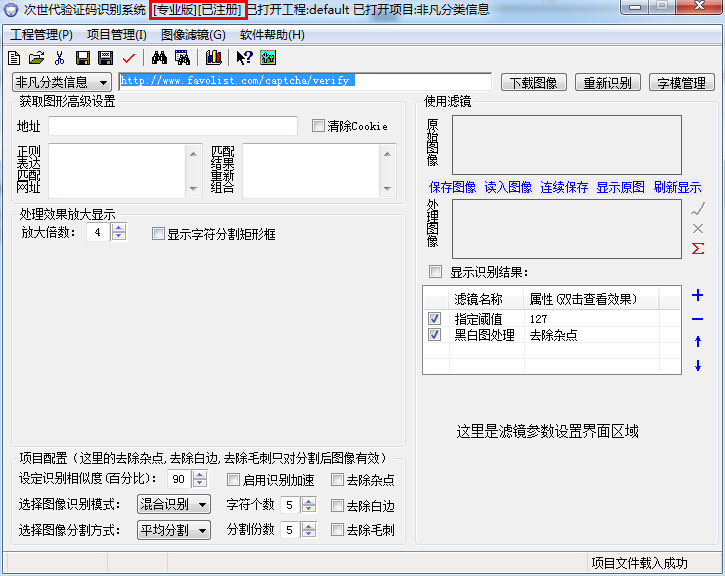Click the green graph picture toolbar icon
This screenshot has height=576, width=725.
(x=268, y=58)
